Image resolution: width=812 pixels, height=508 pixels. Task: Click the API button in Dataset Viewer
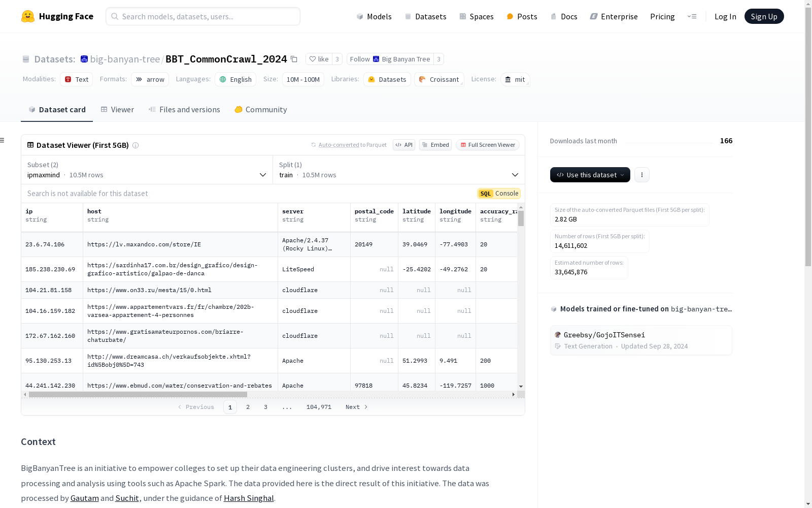(x=404, y=145)
